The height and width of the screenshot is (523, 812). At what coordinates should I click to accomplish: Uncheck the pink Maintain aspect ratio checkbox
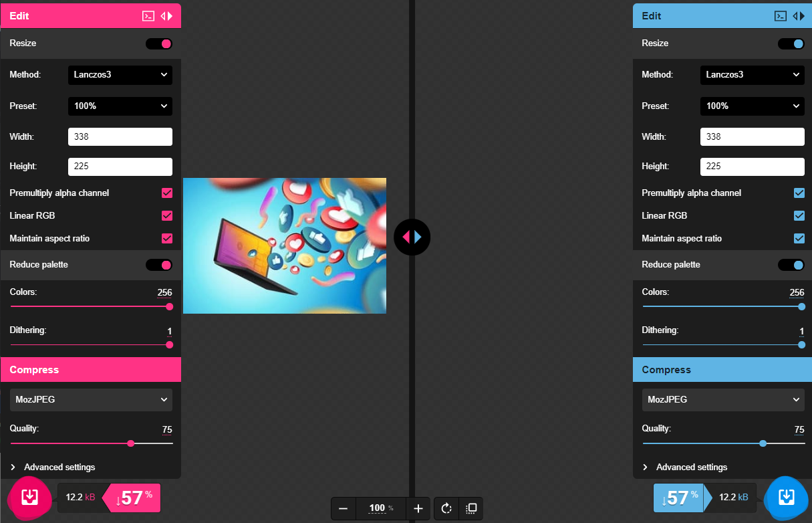tap(167, 239)
